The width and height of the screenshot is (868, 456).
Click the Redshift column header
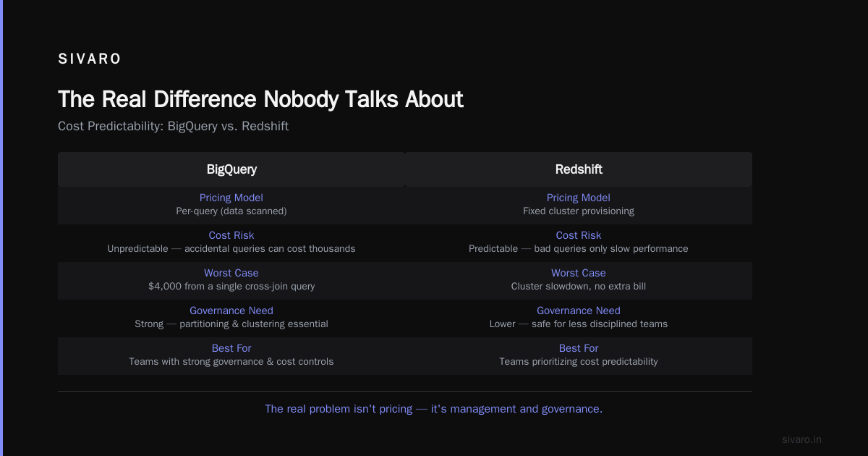[579, 169]
